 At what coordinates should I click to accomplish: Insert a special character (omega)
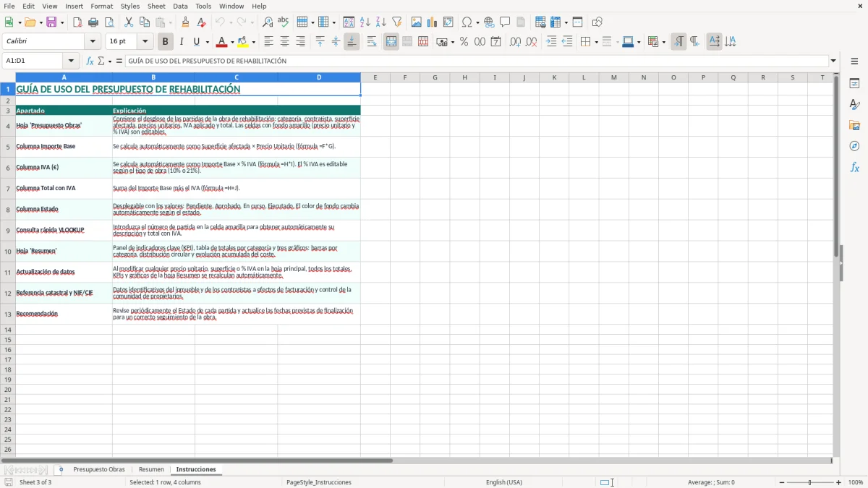click(467, 22)
